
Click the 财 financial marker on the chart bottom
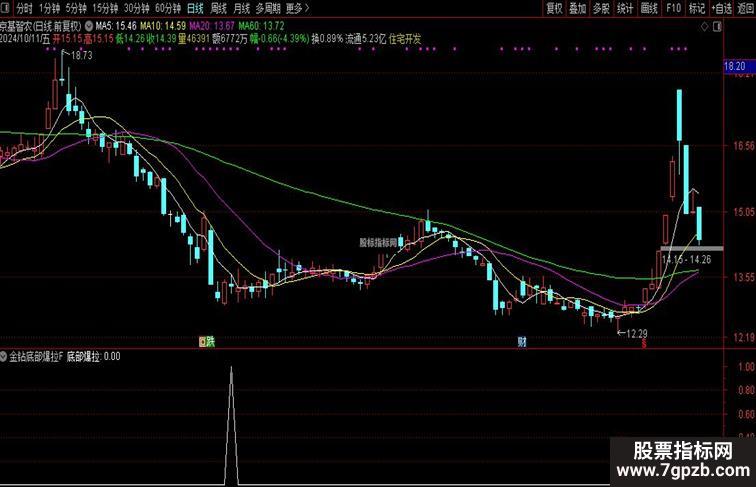pyautogui.click(x=522, y=342)
